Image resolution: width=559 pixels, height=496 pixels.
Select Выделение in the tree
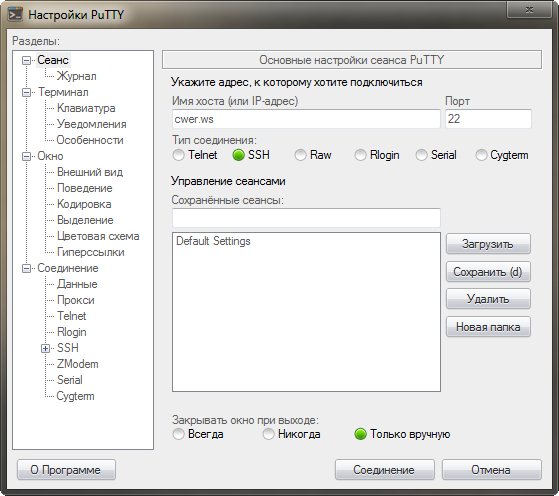(x=85, y=220)
